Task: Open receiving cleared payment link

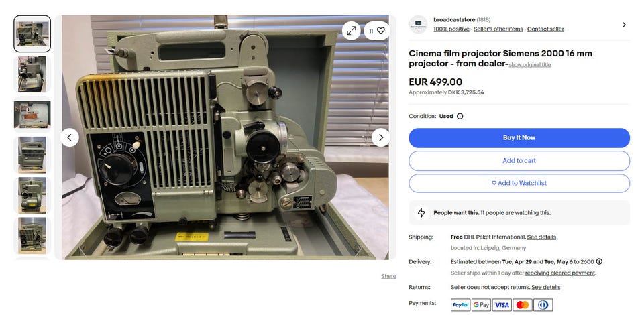Action: coord(559,273)
